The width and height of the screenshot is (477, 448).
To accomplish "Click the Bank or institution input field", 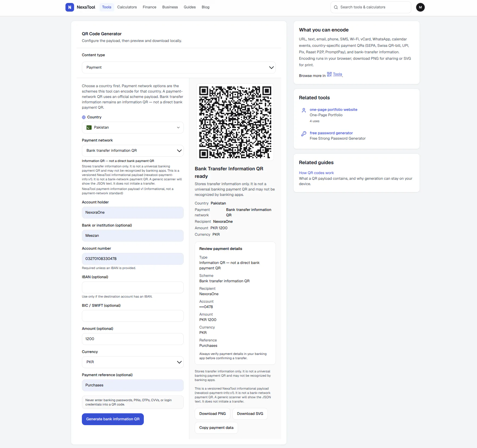I will tap(133, 236).
